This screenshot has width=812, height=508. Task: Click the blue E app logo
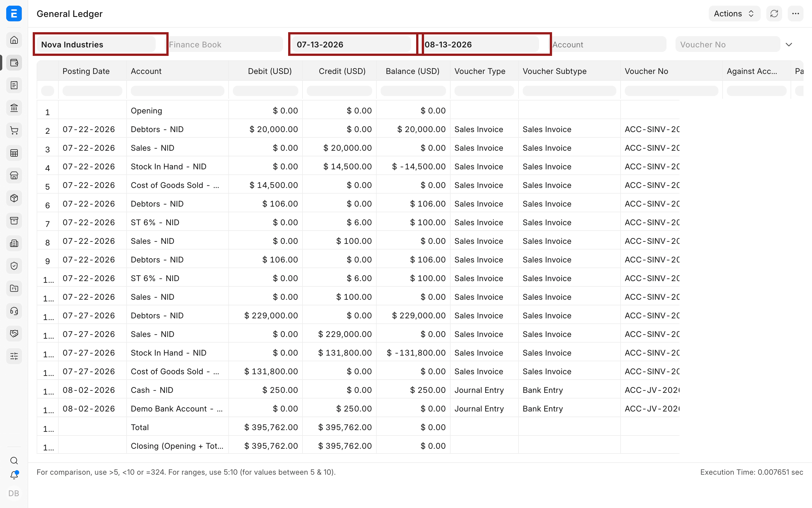tap(14, 14)
